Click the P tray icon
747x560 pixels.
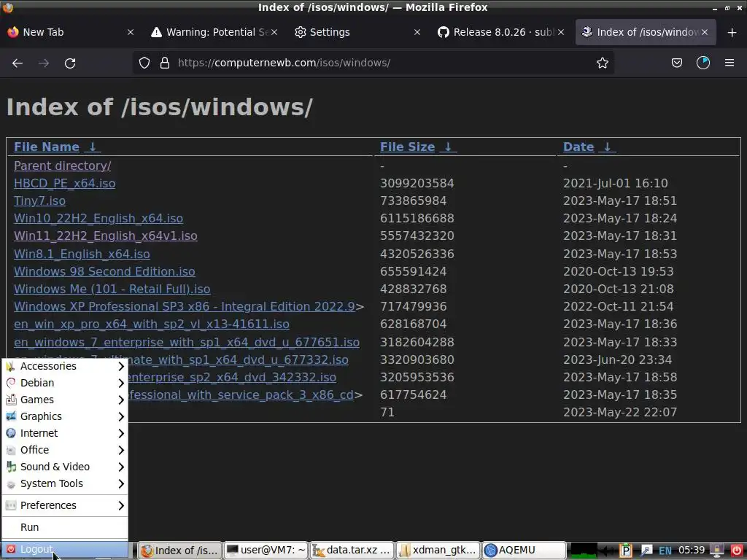pos(625,551)
